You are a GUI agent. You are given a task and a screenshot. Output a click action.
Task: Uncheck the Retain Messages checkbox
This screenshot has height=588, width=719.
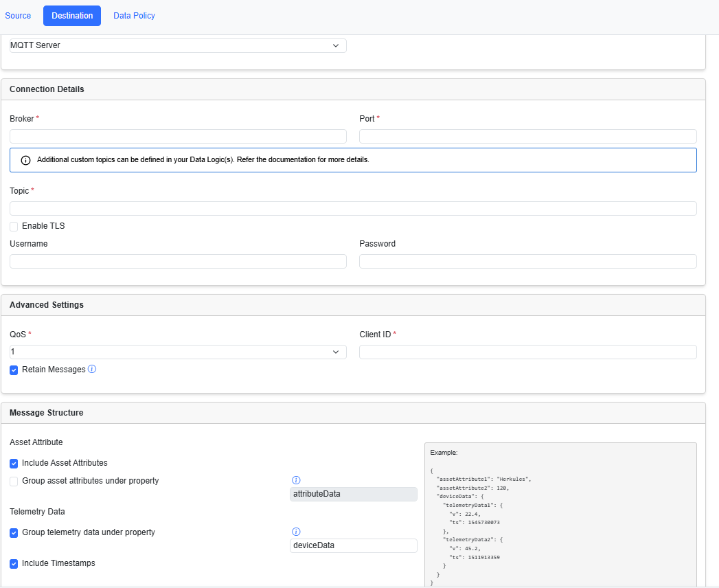coord(14,370)
